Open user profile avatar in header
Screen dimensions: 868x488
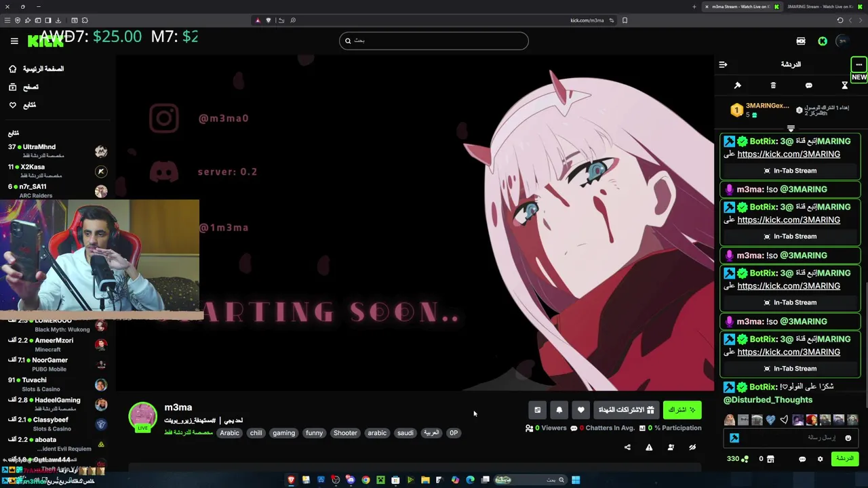point(842,41)
